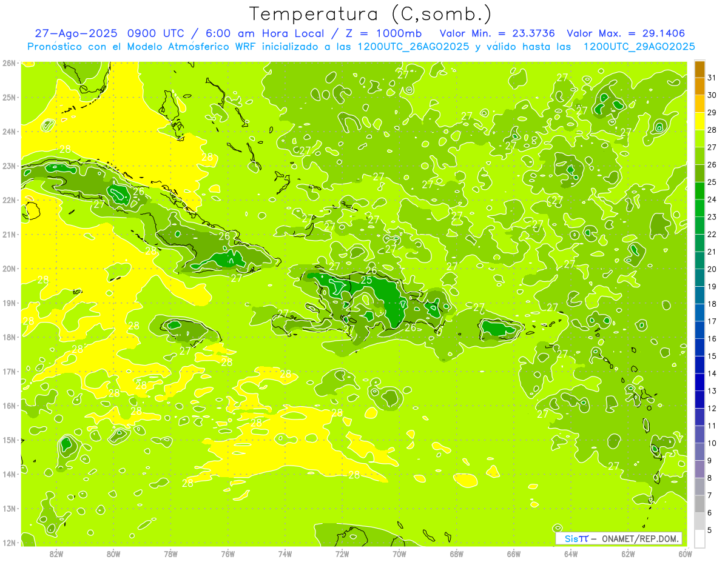
Task: Click the 72W longitude axis label
Action: [342, 554]
